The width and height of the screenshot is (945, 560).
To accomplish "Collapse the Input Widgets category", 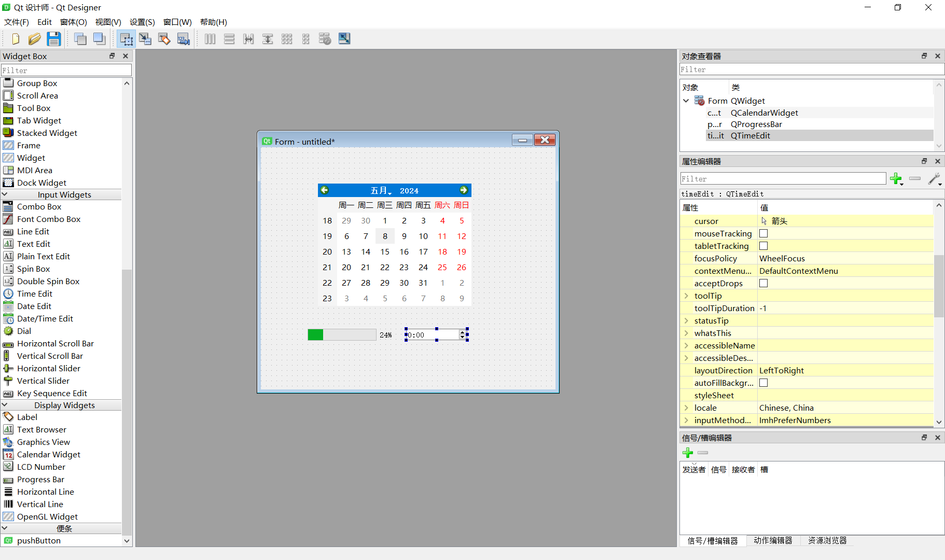I will pos(5,194).
